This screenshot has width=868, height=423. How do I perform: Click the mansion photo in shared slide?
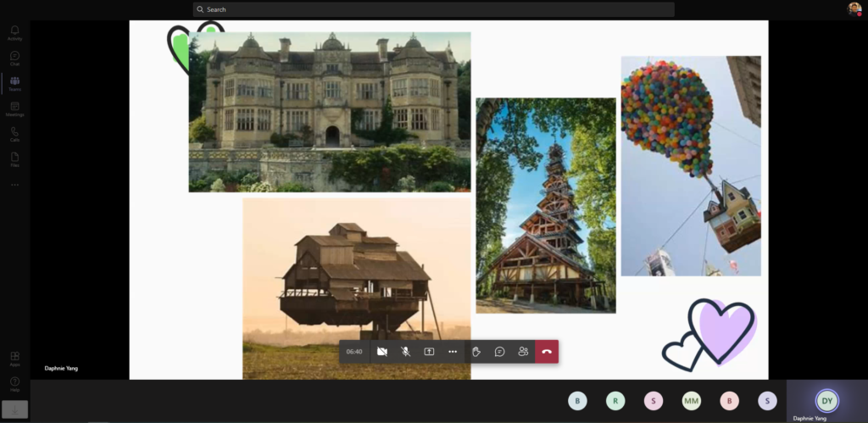[330, 112]
